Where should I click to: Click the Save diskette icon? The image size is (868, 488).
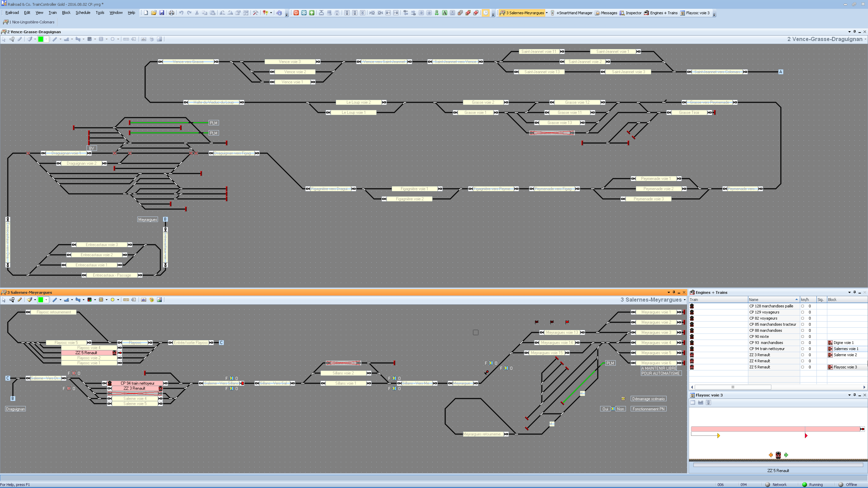[162, 13]
